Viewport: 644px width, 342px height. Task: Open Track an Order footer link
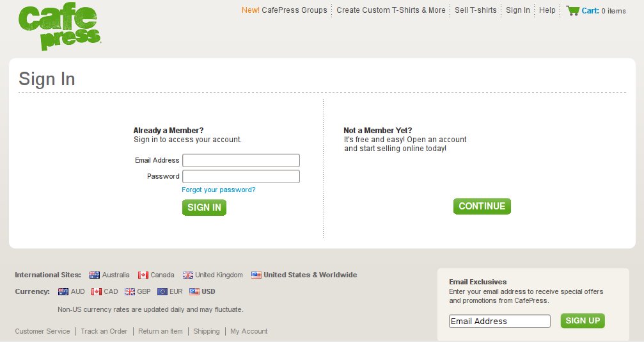[104, 331]
